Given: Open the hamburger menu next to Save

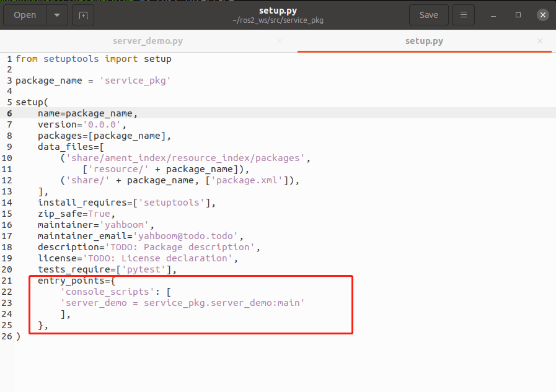Looking at the screenshot, I should [462, 15].
